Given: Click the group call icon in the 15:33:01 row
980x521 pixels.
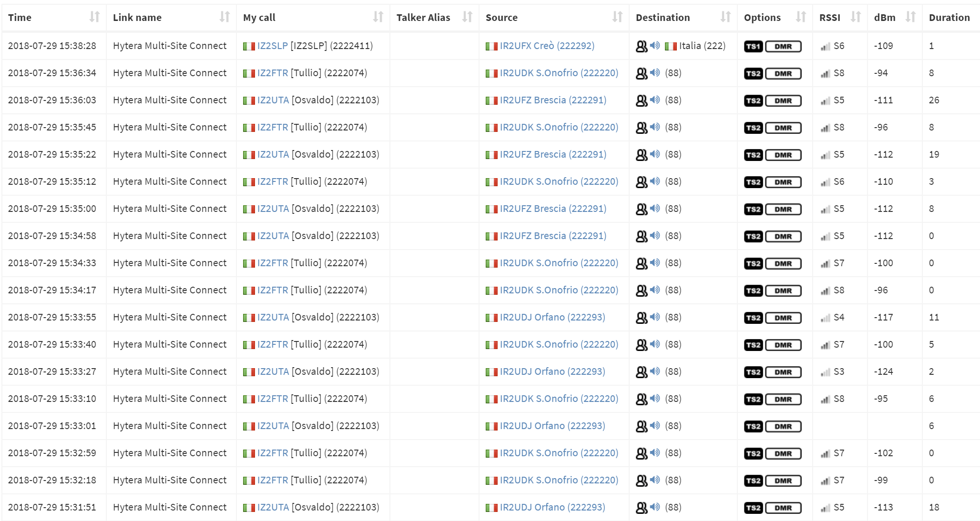Looking at the screenshot, I should (642, 426).
